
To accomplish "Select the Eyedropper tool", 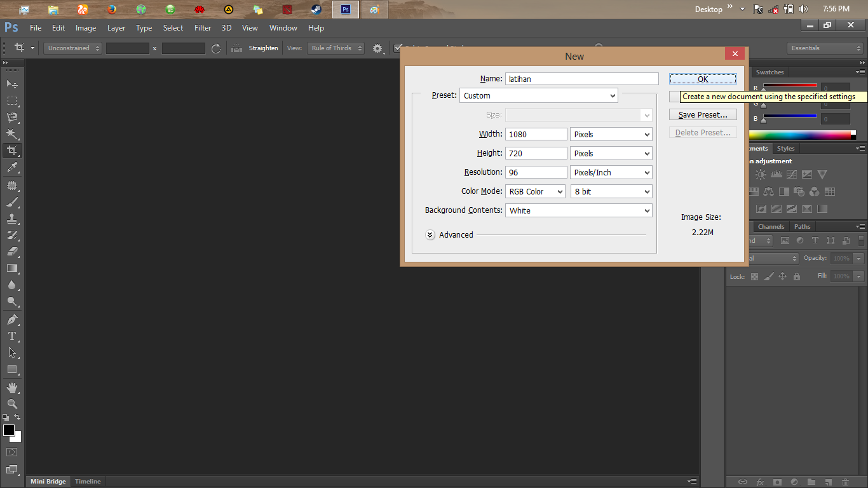I will 11,168.
